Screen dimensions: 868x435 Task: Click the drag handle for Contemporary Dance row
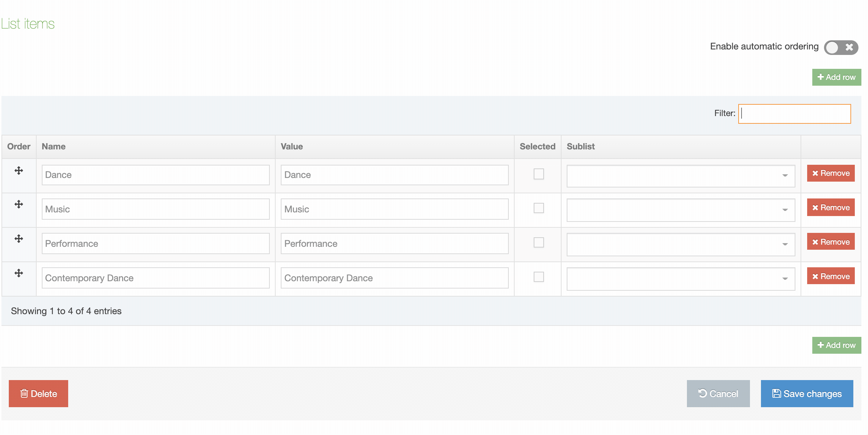tap(19, 273)
